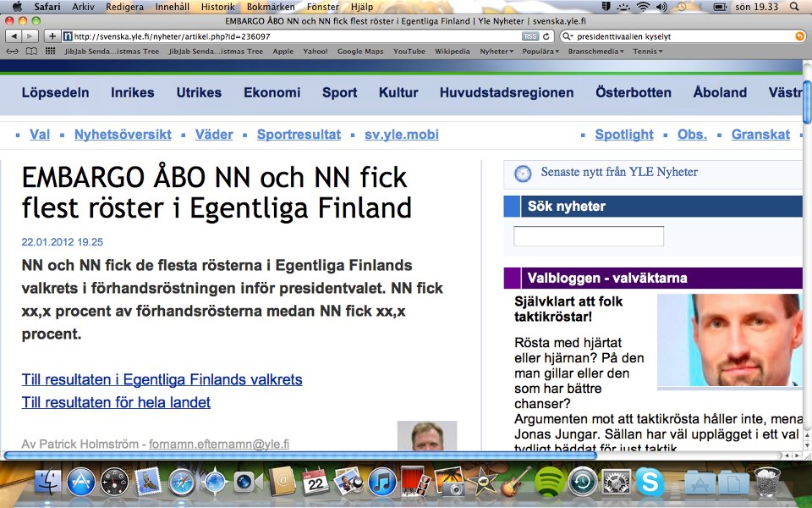The image size is (812, 508).
Task: Click the Valbloggen blogger portrait photo
Action: [x=729, y=340]
